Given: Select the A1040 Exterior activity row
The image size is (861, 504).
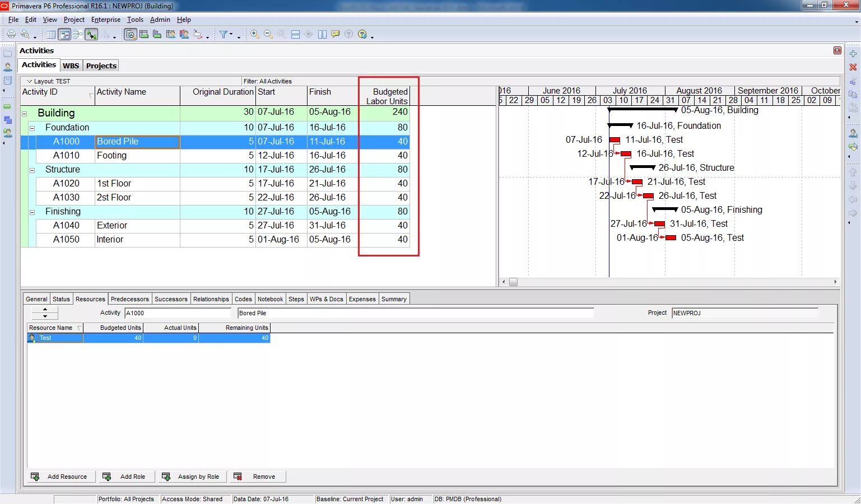Looking at the screenshot, I should coord(215,226).
